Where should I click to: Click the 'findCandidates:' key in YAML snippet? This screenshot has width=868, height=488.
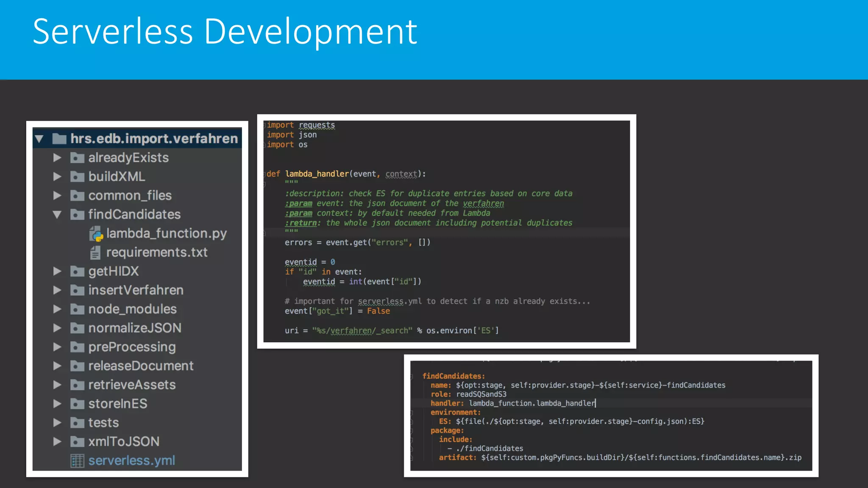click(453, 376)
